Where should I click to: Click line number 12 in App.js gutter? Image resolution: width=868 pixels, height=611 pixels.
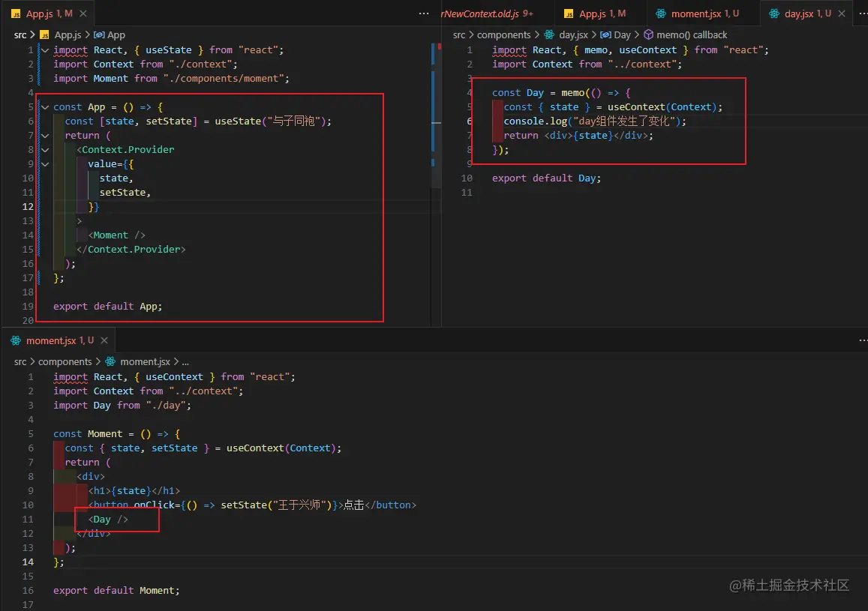point(28,206)
